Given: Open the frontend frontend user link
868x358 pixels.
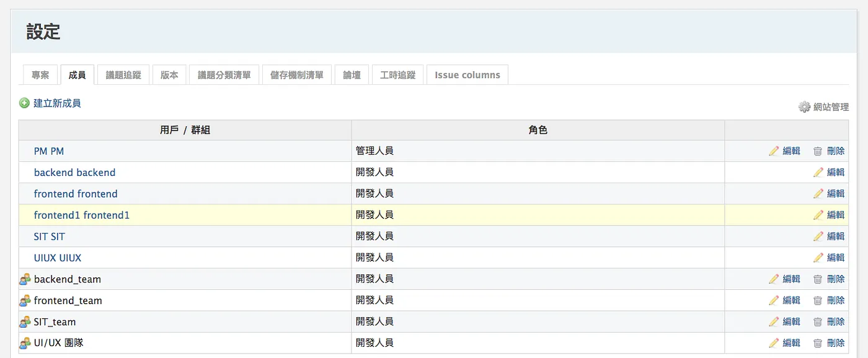Looking at the screenshot, I should [x=76, y=194].
